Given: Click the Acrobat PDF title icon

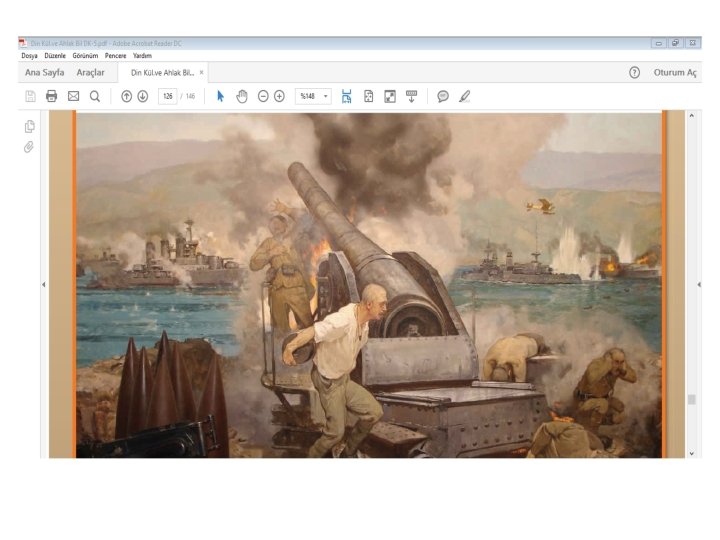Looking at the screenshot, I should click(x=23, y=43).
